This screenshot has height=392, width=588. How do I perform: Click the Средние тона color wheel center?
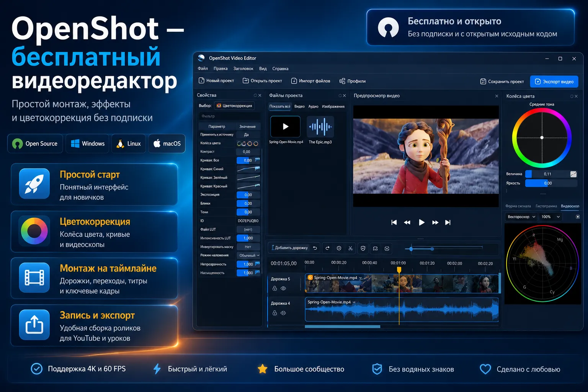pos(542,137)
